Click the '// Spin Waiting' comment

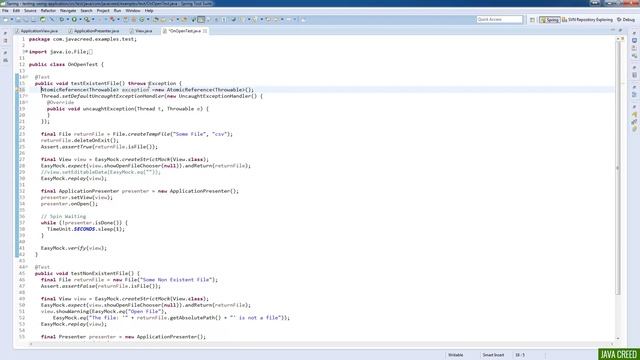click(63, 216)
